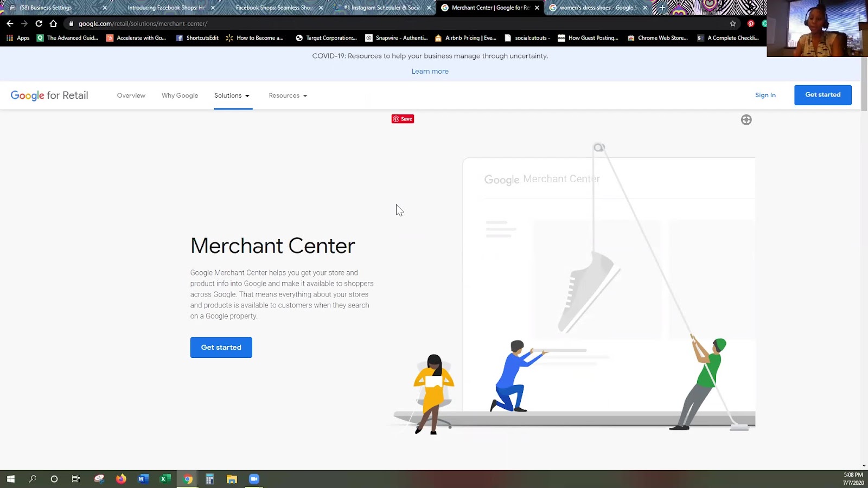Click the Get started button in the header

point(823,95)
